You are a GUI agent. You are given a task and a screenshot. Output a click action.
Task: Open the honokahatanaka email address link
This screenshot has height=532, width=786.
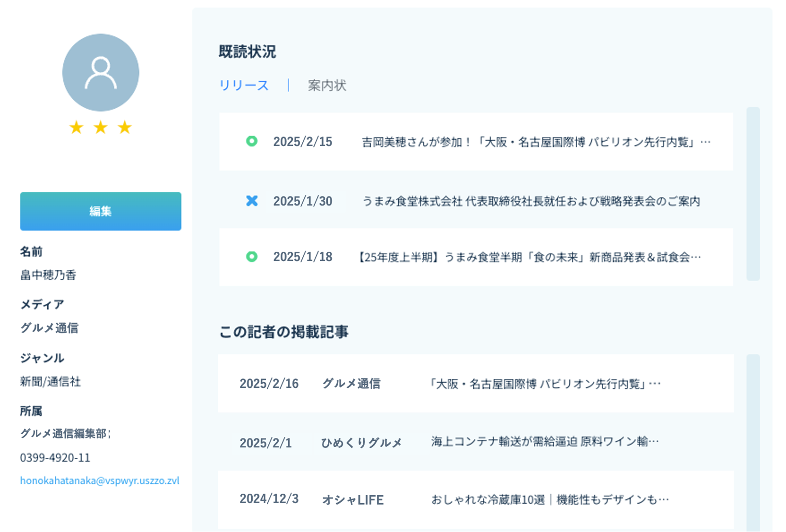point(100,481)
